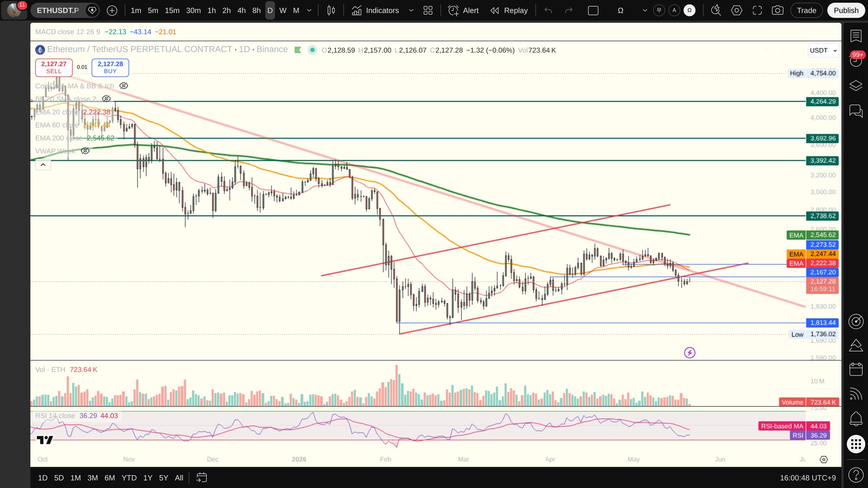Take a chart snapshot with camera icon
The height and width of the screenshot is (488, 868).
point(777,10)
